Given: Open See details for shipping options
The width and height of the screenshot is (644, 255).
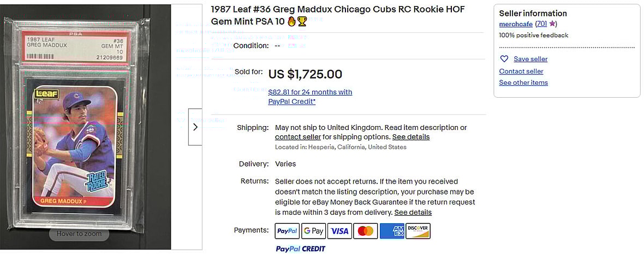Looking at the screenshot, I should (411, 137).
